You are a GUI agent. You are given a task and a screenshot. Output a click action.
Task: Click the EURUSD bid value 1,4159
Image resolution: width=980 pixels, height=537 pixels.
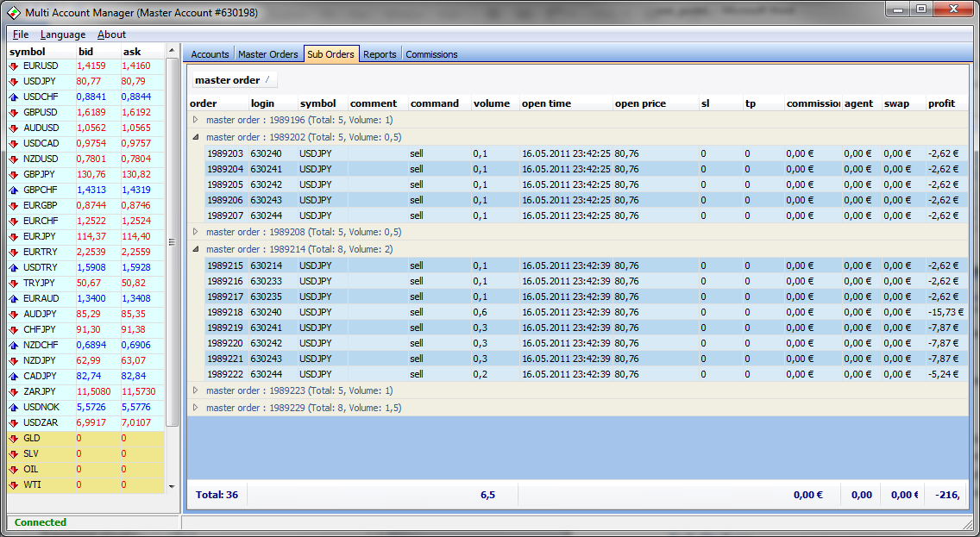(x=91, y=66)
